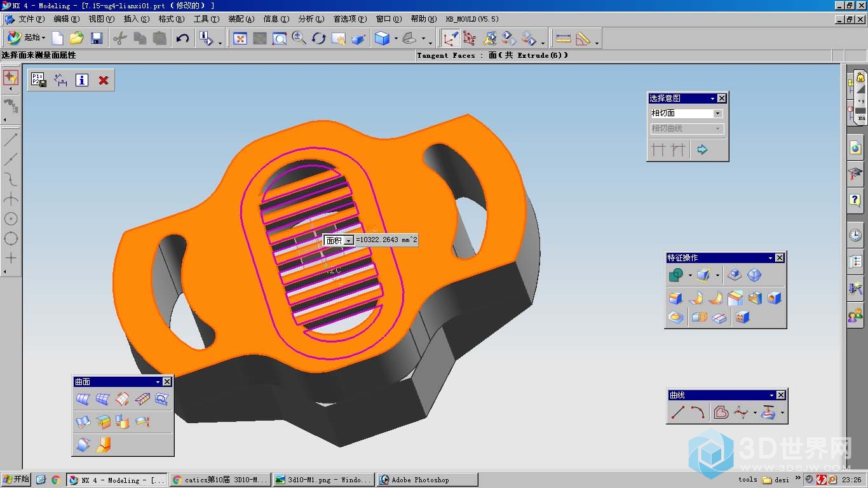Open the 分析(L) menu

[311, 19]
